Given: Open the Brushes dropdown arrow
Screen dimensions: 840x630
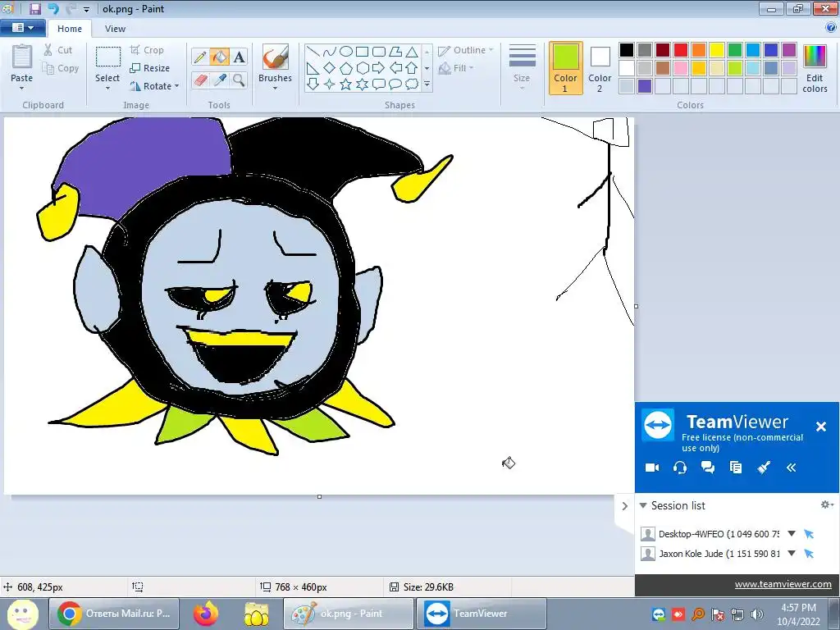Looking at the screenshot, I should click(276, 89).
